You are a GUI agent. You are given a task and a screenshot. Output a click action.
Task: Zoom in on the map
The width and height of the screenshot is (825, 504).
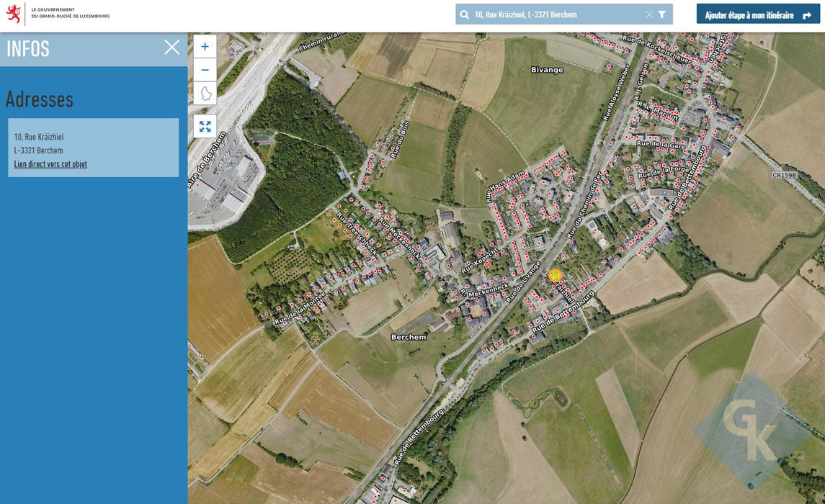(205, 46)
